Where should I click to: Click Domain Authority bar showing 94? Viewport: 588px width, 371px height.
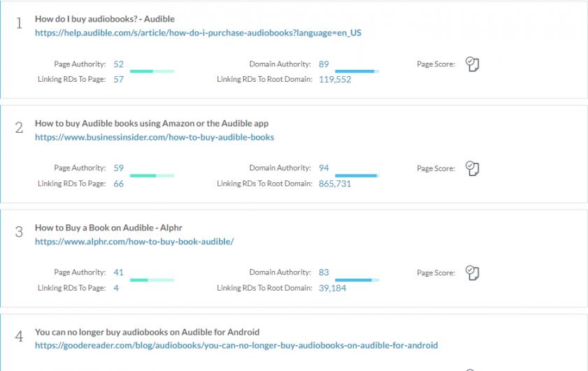coord(357,176)
